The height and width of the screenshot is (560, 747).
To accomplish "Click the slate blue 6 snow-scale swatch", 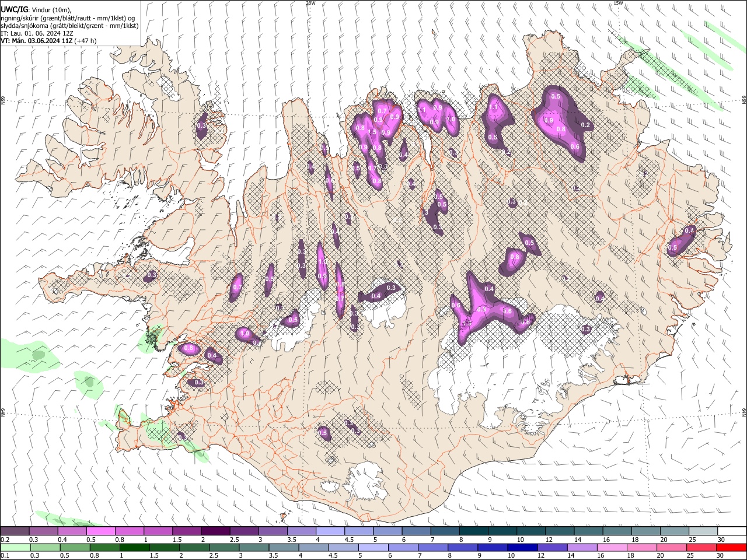I will pos(415,531).
